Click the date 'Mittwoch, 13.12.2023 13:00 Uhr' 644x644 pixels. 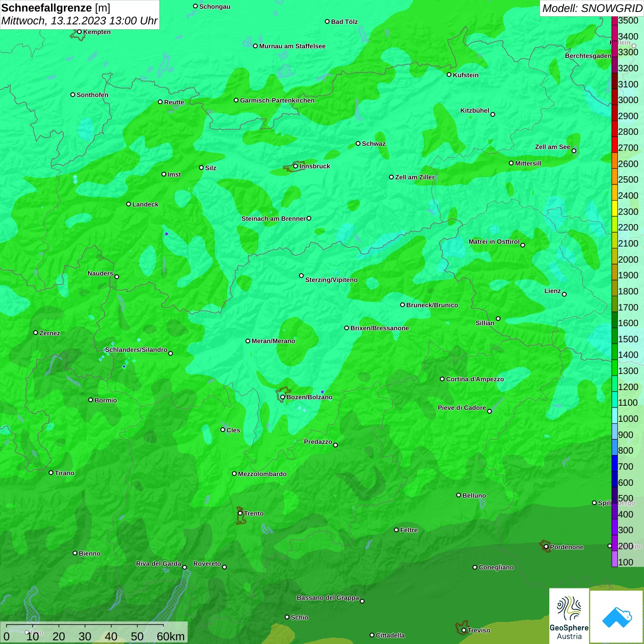coord(79,21)
